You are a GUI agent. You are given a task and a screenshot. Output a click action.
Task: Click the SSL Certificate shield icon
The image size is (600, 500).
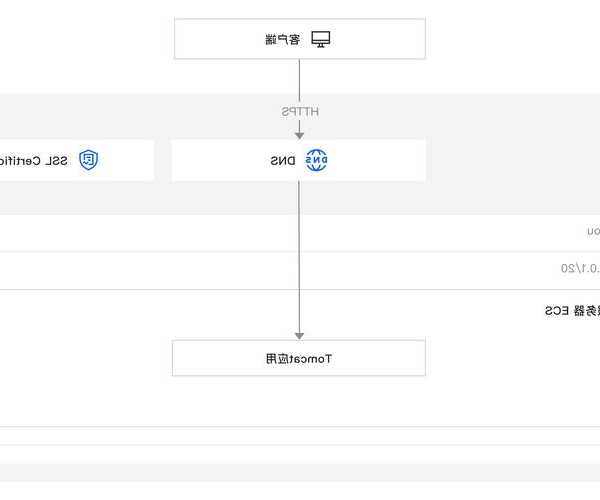pyautogui.click(x=89, y=160)
